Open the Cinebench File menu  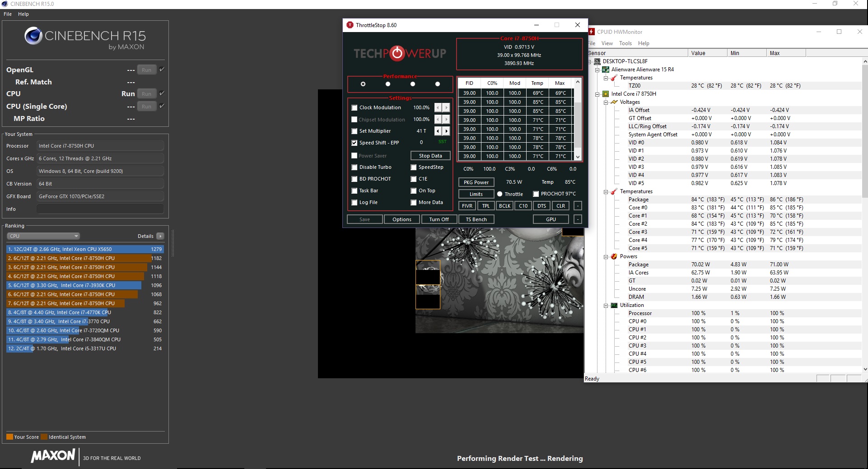point(8,14)
